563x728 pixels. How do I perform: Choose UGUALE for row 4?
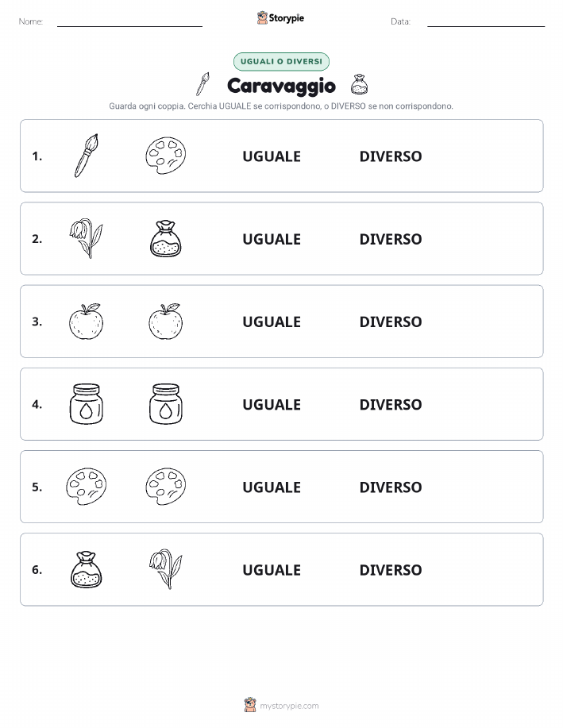[272, 404]
